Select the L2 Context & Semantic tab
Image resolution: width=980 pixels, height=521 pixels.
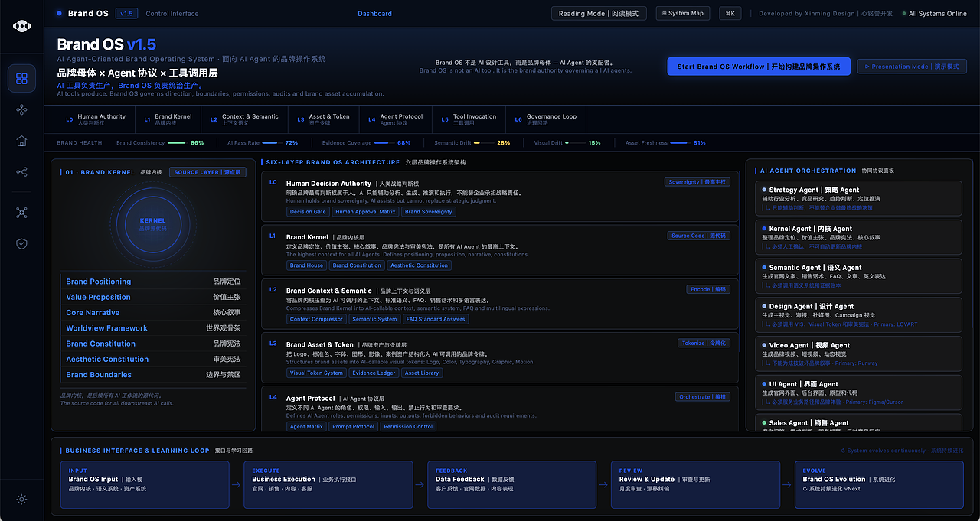coord(245,119)
